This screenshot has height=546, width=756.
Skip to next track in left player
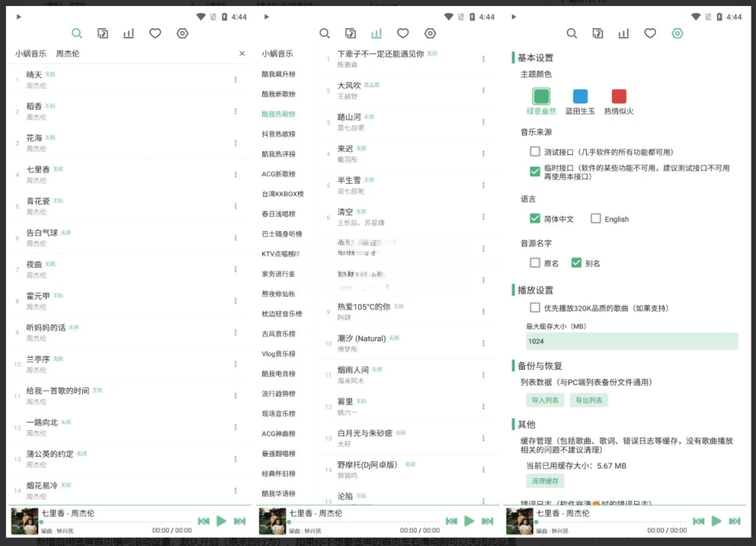[x=240, y=521]
